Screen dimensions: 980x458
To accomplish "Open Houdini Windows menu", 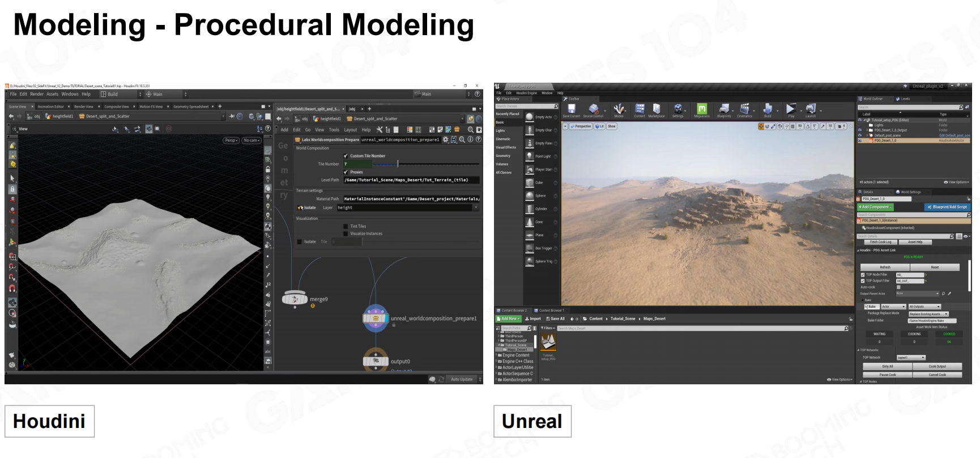I will point(70,94).
